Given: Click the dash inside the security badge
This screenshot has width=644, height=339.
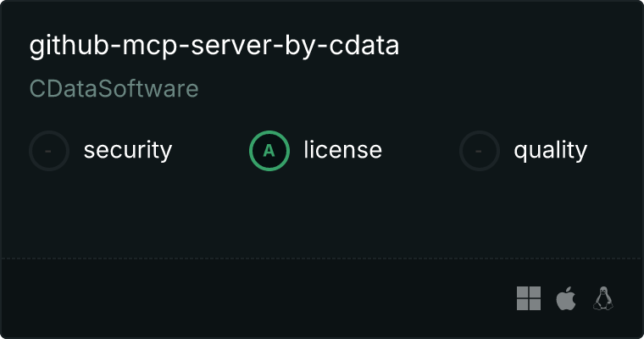Looking at the screenshot, I should (x=49, y=151).
